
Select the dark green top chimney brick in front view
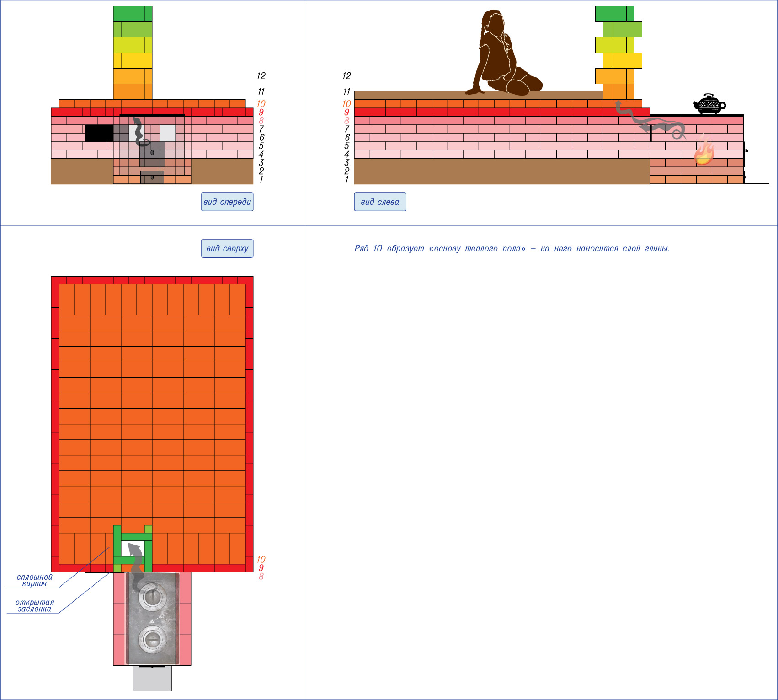tap(133, 14)
